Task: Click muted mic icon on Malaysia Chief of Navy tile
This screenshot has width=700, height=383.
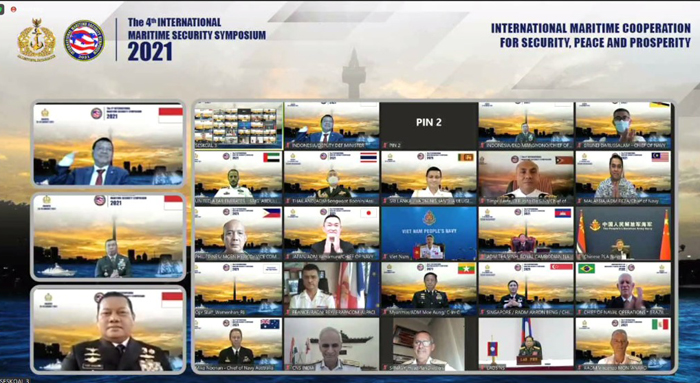Action: (579, 201)
